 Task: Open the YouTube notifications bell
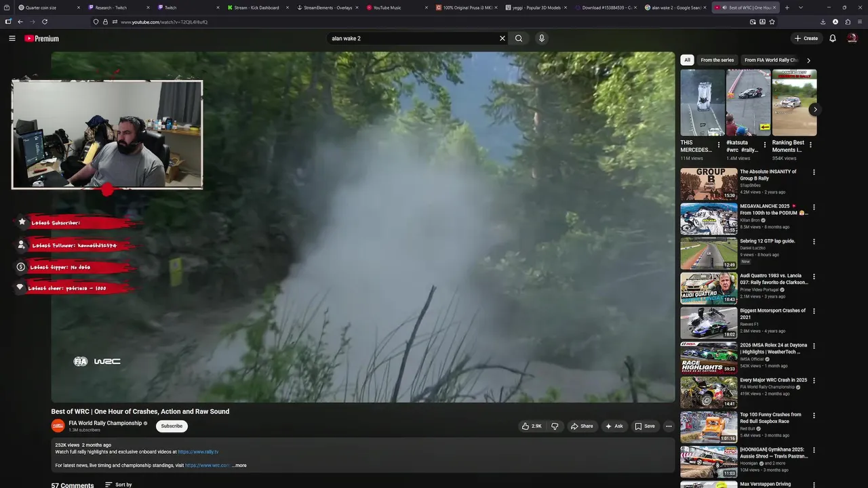point(833,39)
